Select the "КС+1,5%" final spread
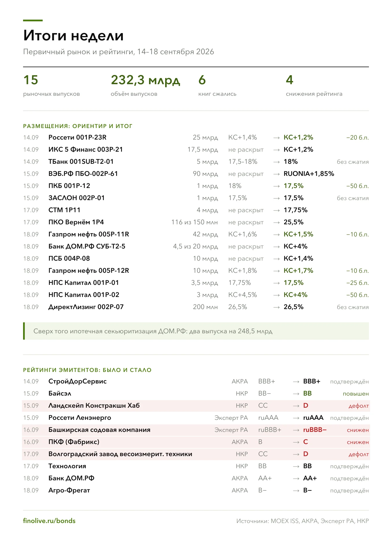 pyautogui.click(x=298, y=234)
